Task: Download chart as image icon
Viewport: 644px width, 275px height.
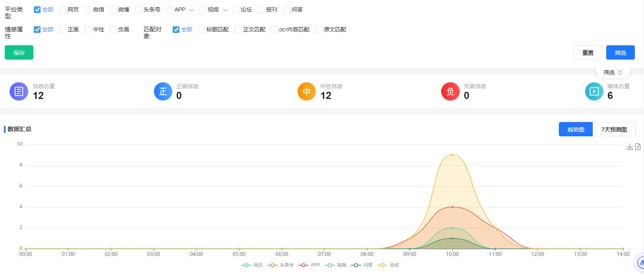Action: click(x=630, y=147)
